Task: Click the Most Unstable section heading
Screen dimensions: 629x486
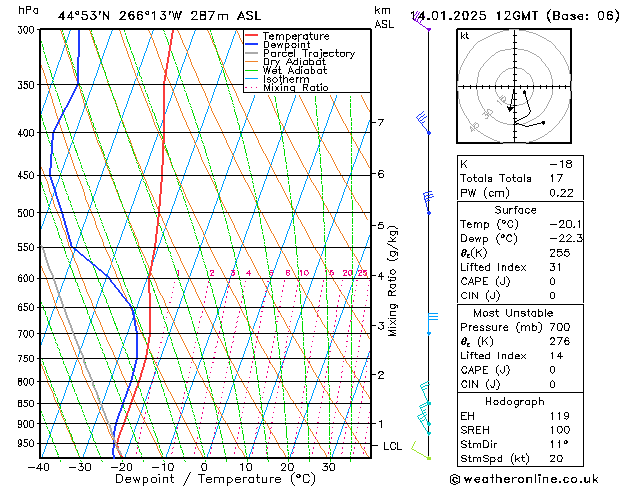Action: tap(513, 313)
